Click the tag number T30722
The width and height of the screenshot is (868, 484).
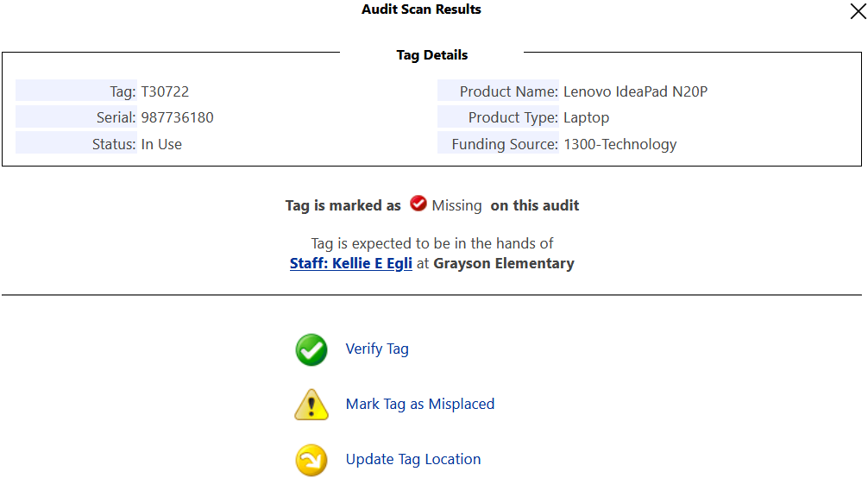click(165, 91)
